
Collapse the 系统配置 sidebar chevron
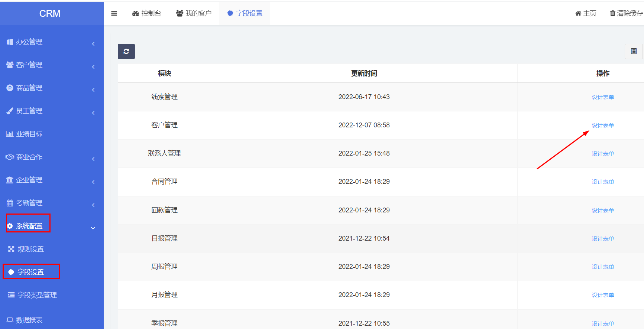click(93, 228)
